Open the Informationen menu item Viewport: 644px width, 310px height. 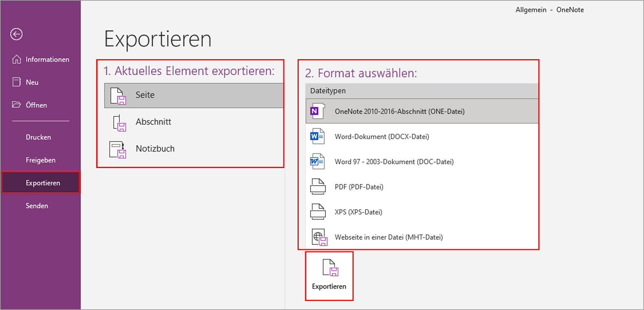tap(40, 60)
